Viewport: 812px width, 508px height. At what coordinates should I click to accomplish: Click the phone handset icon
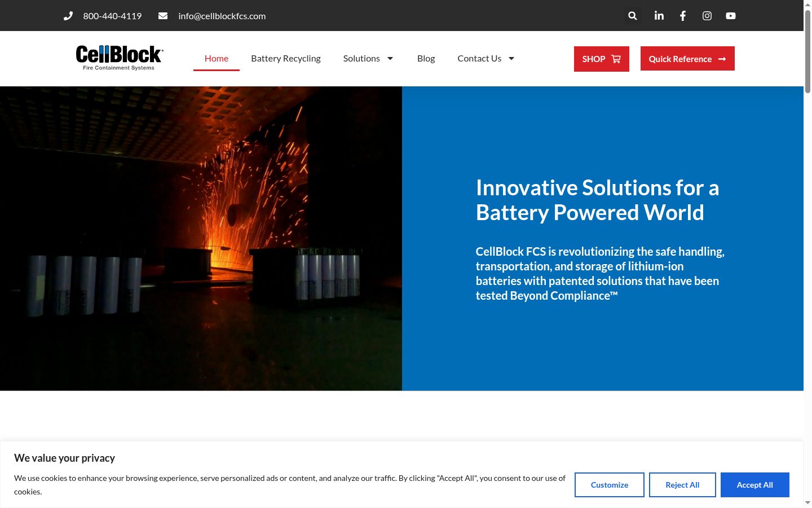pyautogui.click(x=68, y=16)
